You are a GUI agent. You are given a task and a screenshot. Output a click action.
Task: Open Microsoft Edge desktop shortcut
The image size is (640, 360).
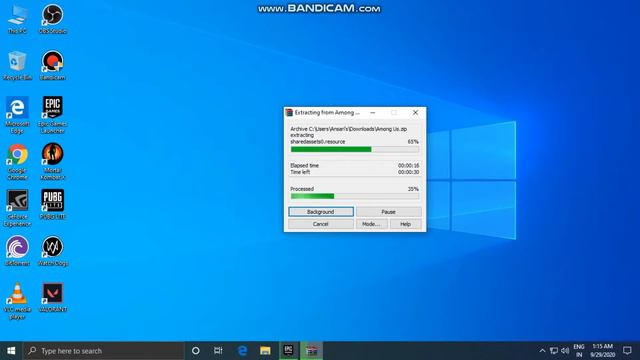coord(17,115)
